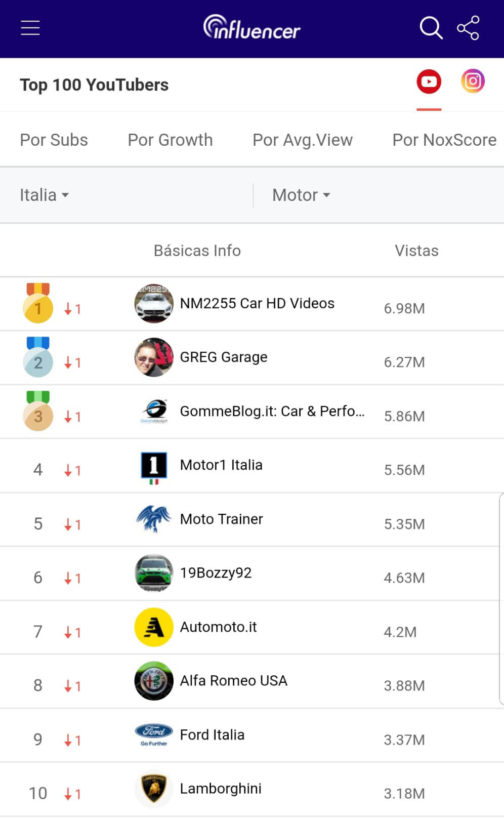Select the Por Growth tab
This screenshot has height=819, width=504.
tap(170, 140)
